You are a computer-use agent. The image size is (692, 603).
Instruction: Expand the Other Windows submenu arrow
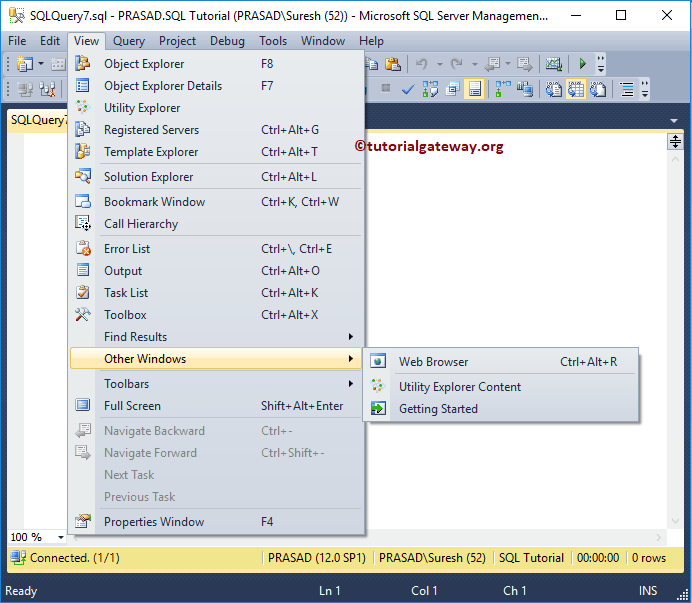click(x=351, y=358)
